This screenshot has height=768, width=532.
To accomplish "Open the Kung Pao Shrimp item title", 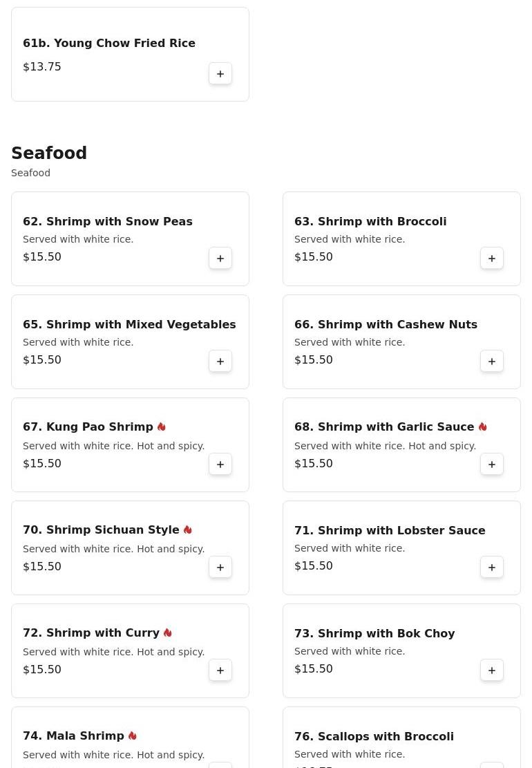I will click(88, 427).
